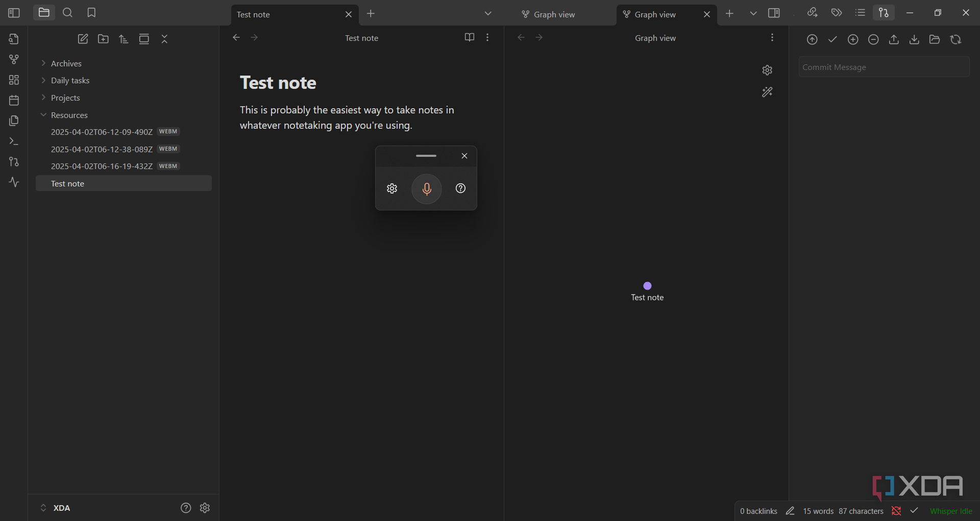Open the file explorer tab icon

44,13
